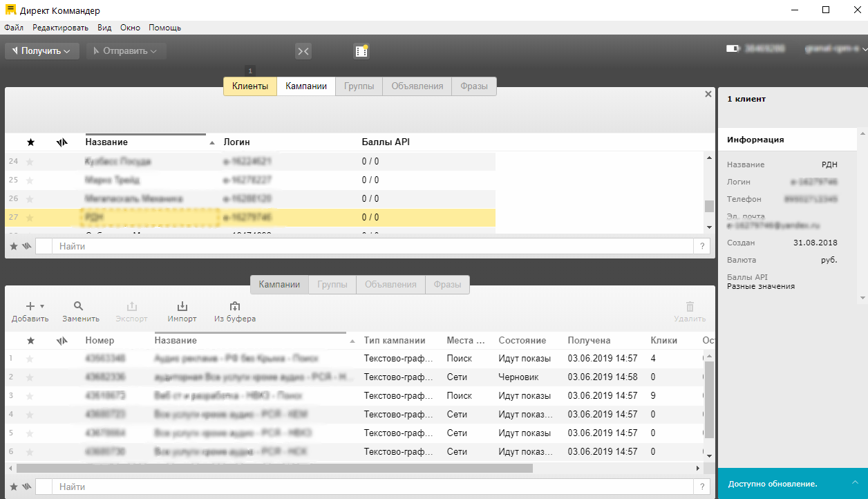Open the Редактировать menu
Image resolution: width=868 pixels, height=499 pixels.
(x=61, y=28)
